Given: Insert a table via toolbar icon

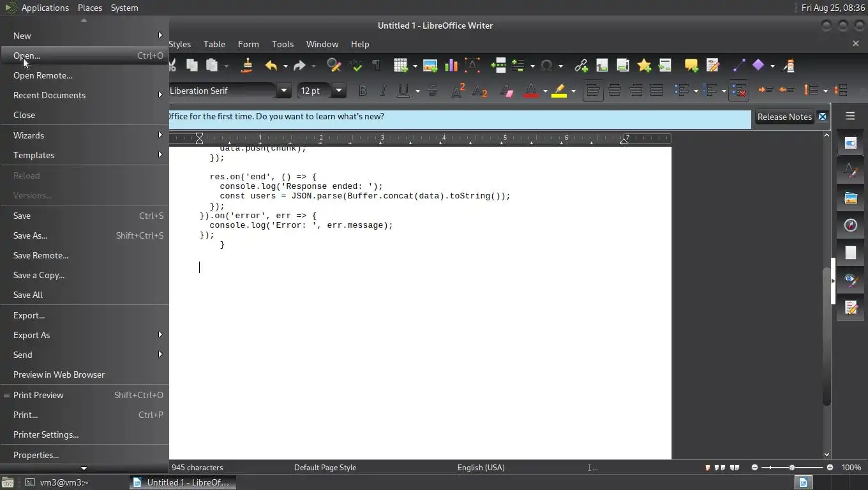Looking at the screenshot, I should coord(401,65).
